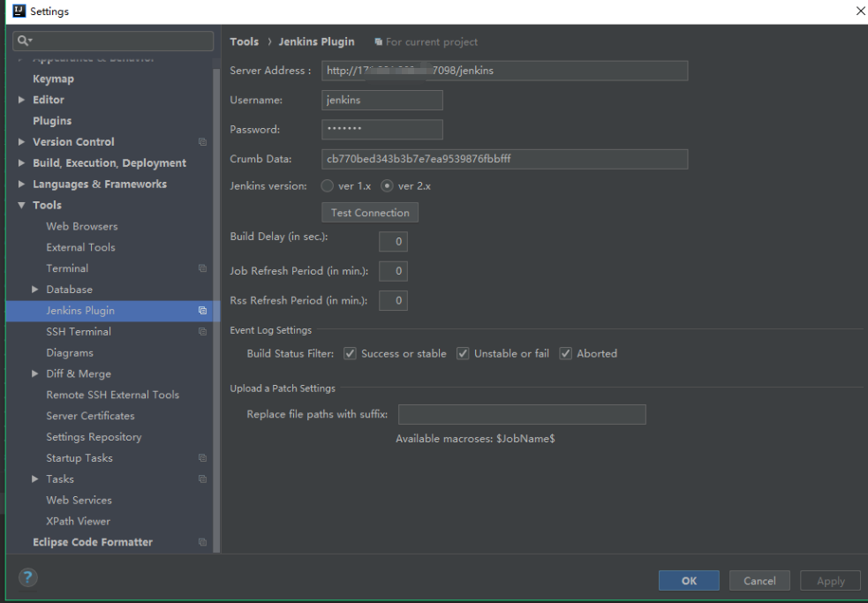
Task: Select the 'ver 1.x' Jenkins version radio button
Action: 326,185
